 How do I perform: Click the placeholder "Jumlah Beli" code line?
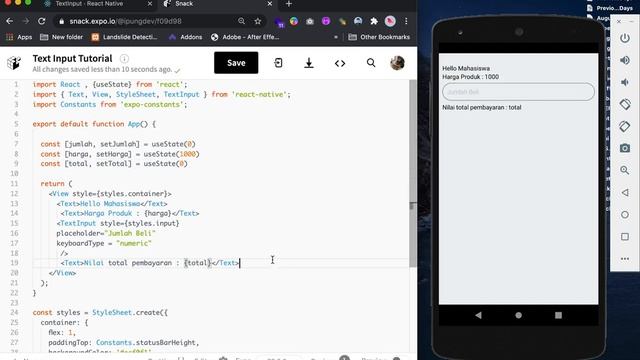[106, 233]
